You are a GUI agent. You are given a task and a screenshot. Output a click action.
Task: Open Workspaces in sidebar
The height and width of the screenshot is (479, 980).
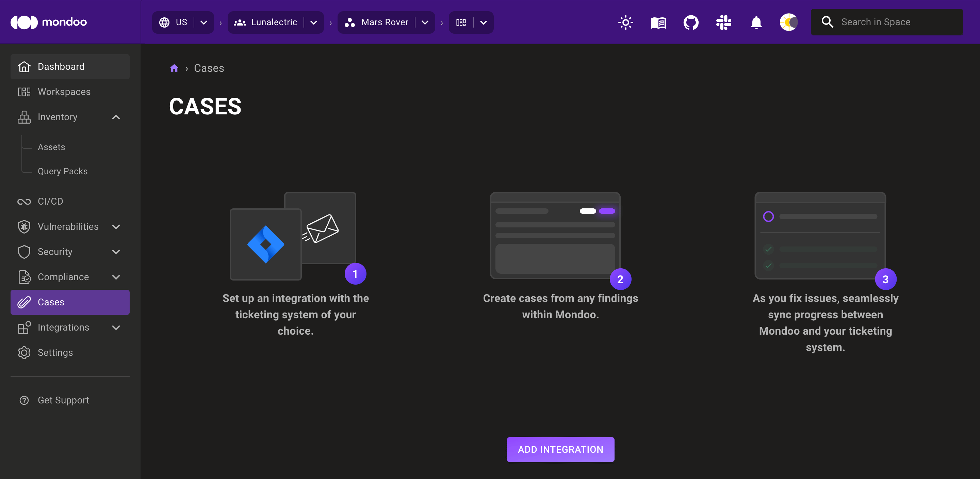[70, 92]
